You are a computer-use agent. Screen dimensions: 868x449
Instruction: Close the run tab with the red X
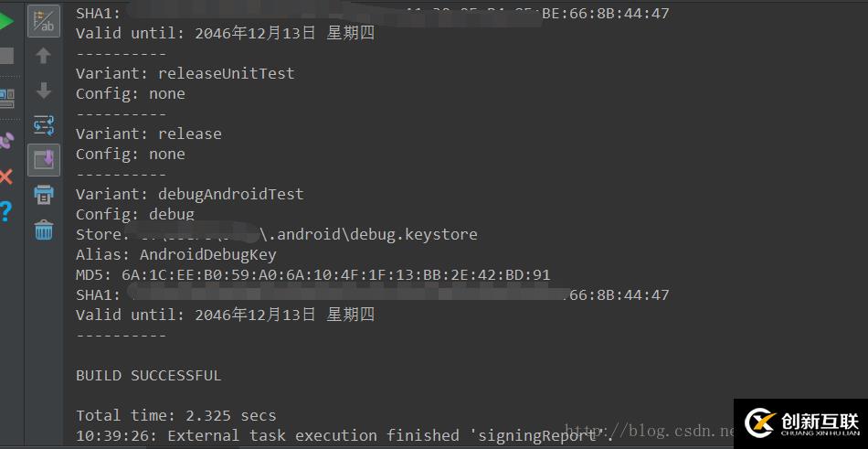pos(5,176)
